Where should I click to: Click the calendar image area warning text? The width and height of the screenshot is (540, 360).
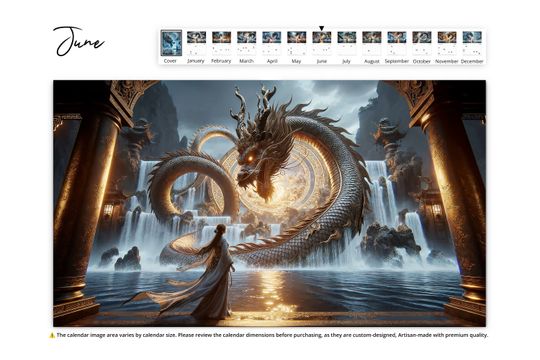[x=272, y=335]
